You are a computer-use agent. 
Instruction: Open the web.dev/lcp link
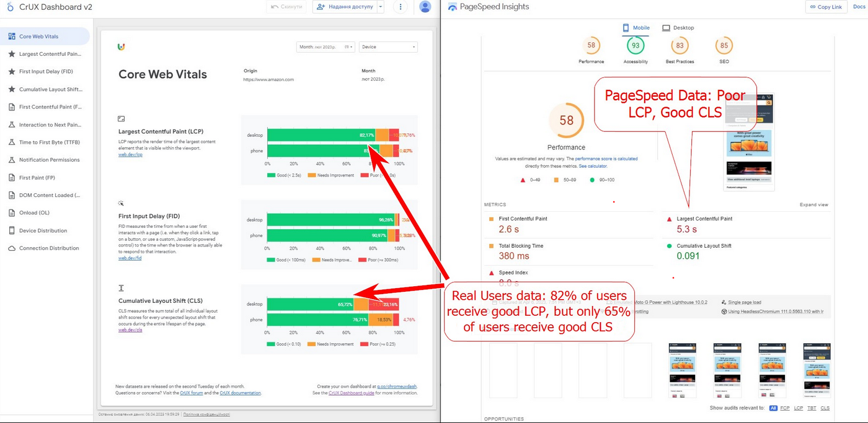[130, 154]
